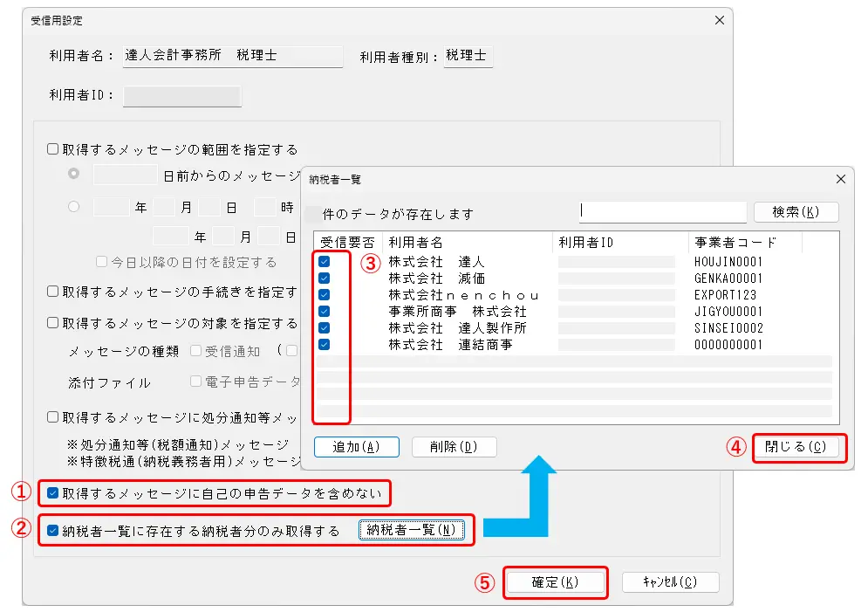Click the 検索(K) search button
The image size is (868, 612).
tap(797, 212)
